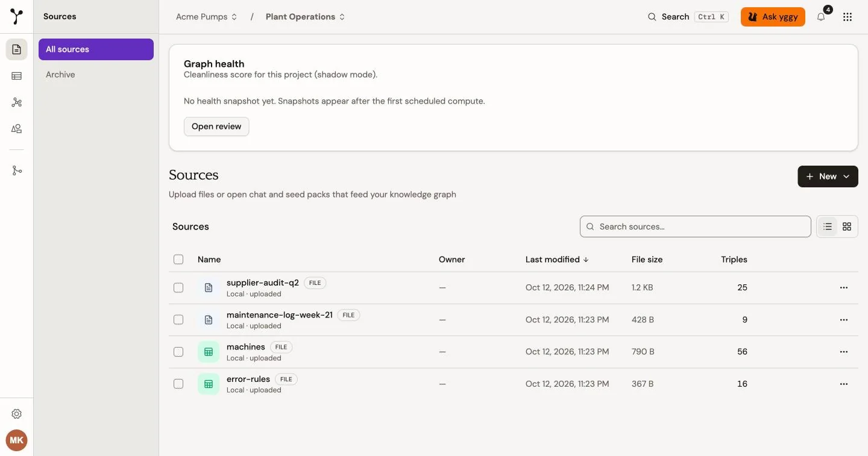Sort by Last modified column
Image resolution: width=868 pixels, height=456 pixels.
[x=557, y=260]
